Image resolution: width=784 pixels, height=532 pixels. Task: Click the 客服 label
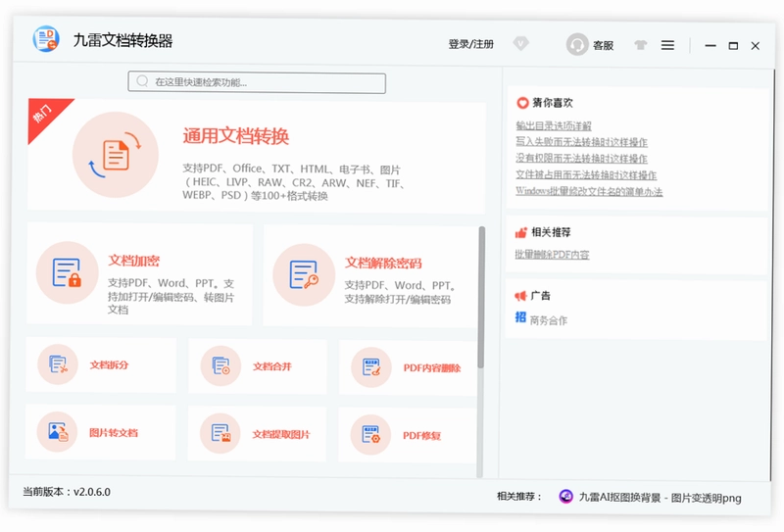(603, 45)
